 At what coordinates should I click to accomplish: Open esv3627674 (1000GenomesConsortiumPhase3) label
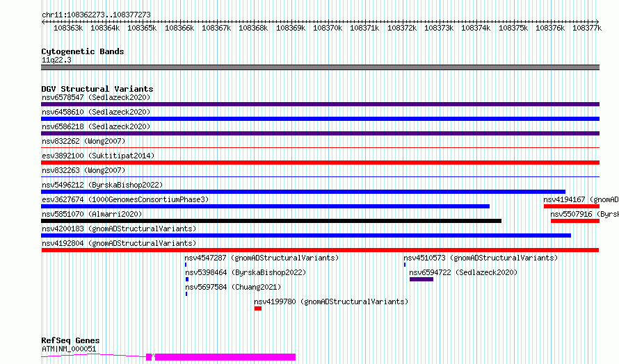(x=125, y=199)
